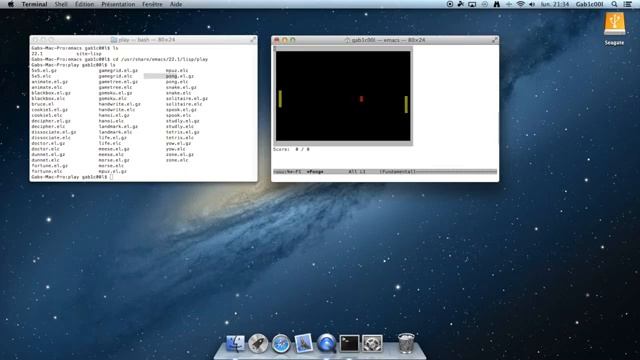Viewport: 640px width, 360px height.
Task: Open the Fenêtre menu
Action: [152, 4]
